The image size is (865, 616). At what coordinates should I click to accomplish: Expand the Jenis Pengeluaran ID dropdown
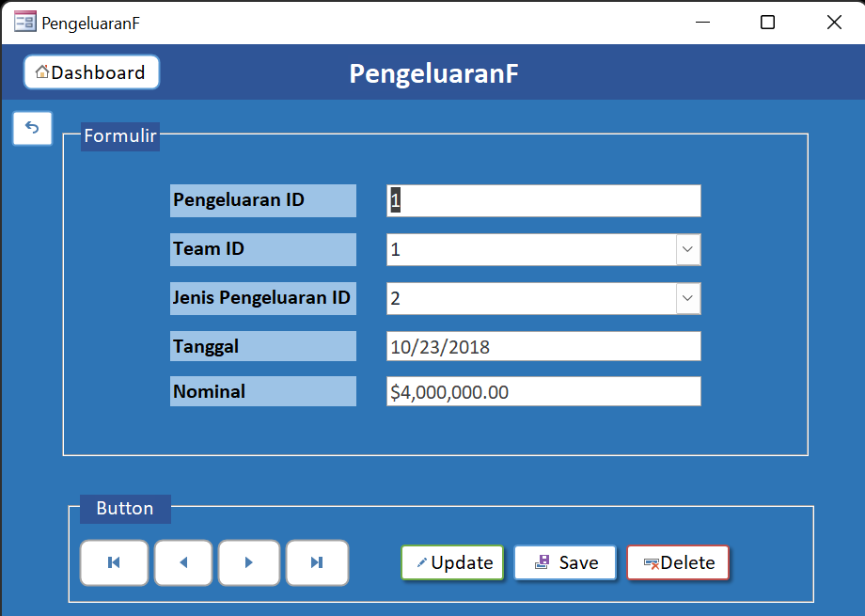coord(687,298)
